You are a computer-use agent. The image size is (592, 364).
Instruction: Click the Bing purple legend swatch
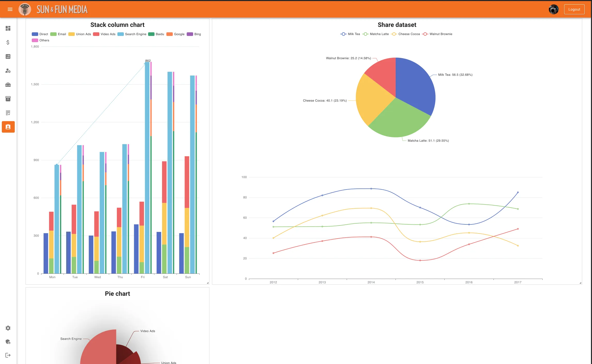pyautogui.click(x=190, y=34)
